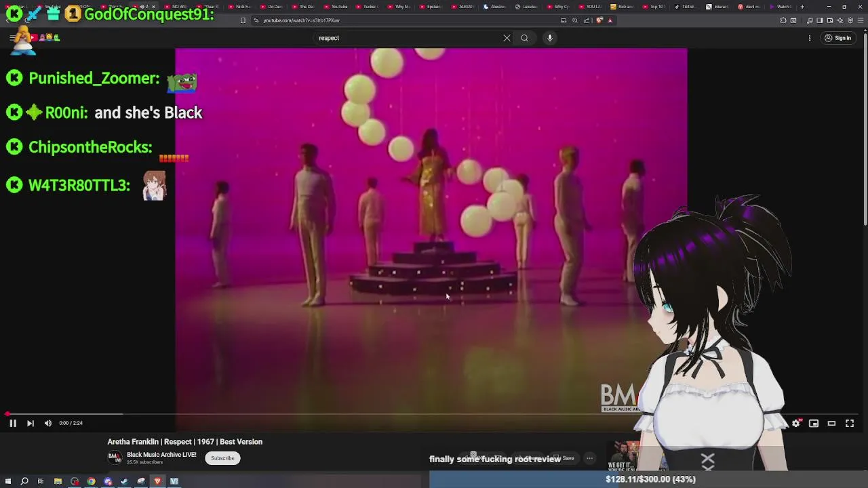The width and height of the screenshot is (868, 488).
Task: Open Task View on the taskbar
Action: click(41, 481)
